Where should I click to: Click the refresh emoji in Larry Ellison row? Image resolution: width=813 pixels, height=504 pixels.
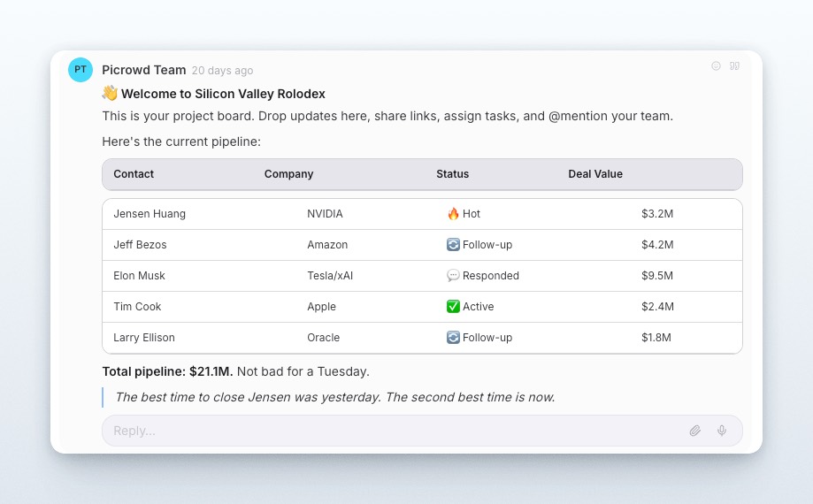(x=453, y=337)
